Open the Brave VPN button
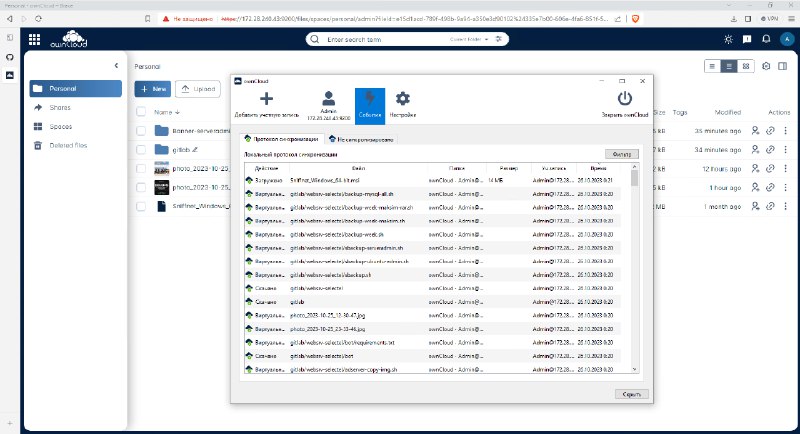 pos(769,19)
